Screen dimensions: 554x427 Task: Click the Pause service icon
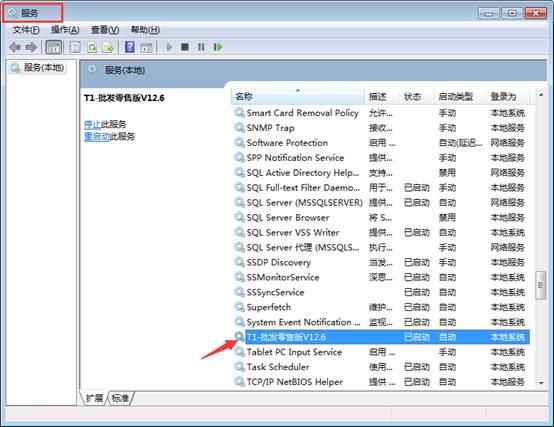201,47
